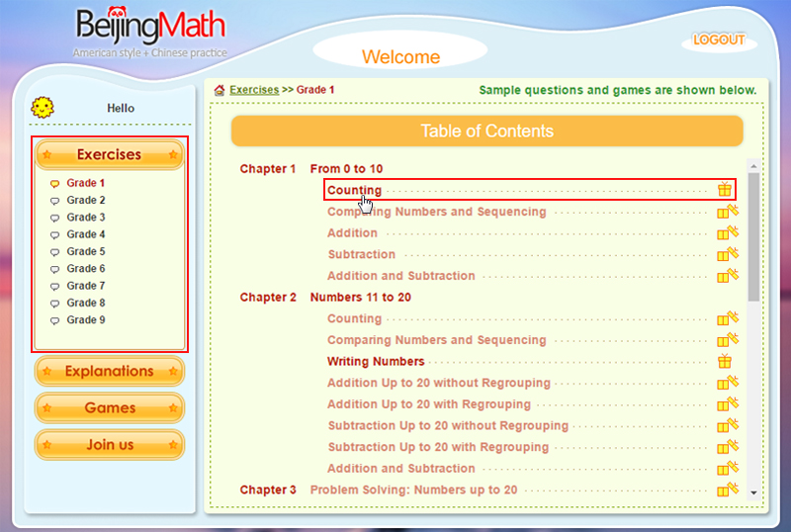
Task: Click the speech bubble icon beside Grade 2
Action: coord(54,201)
